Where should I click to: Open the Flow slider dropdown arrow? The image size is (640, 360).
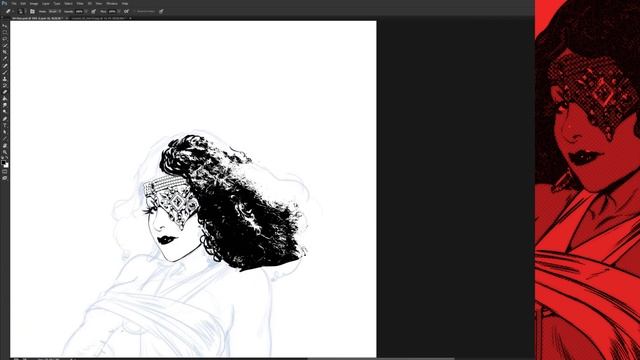(x=119, y=11)
